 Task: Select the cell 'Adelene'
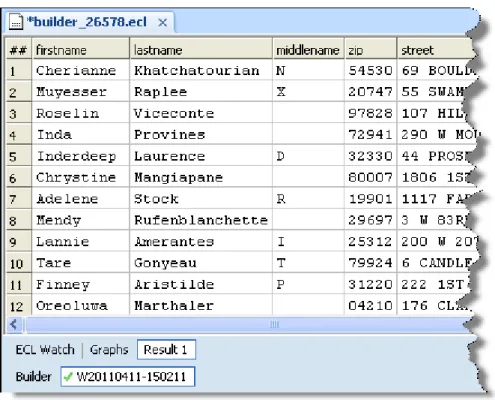pyautogui.click(x=80, y=199)
